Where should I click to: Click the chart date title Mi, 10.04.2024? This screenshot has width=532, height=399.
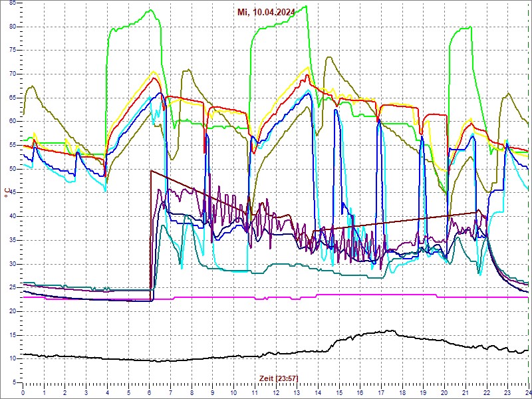pos(266,13)
